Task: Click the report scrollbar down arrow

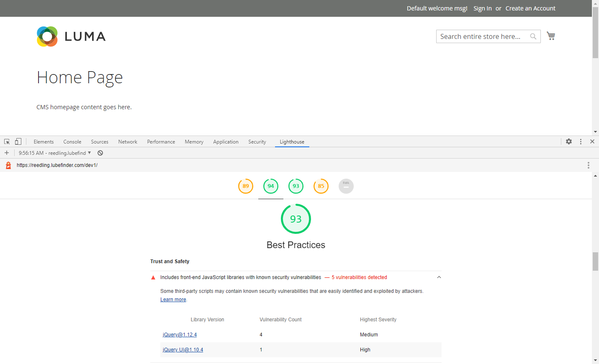Action: [x=595, y=360]
